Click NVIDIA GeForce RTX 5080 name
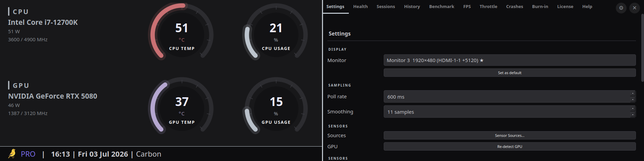Viewport: 644px width, 161px height. coord(53,96)
